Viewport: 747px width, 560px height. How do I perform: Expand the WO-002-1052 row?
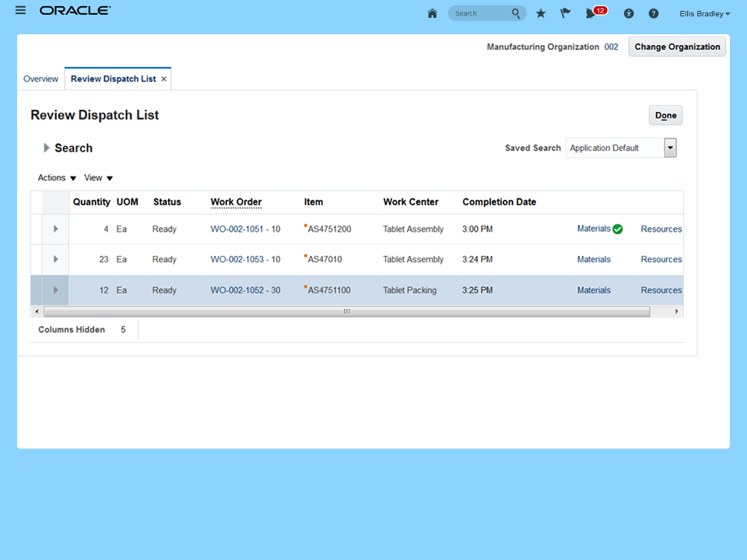56,290
